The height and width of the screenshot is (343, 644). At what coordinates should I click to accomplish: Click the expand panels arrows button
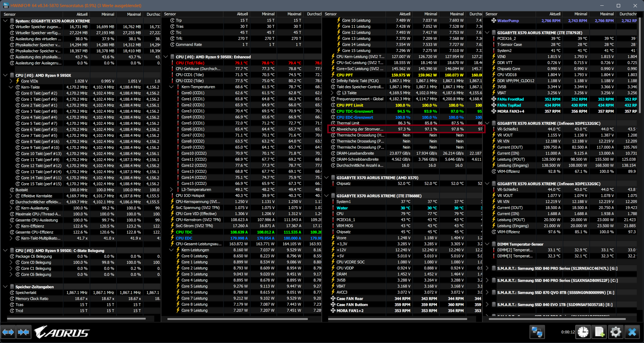pyautogui.click(x=8, y=332)
